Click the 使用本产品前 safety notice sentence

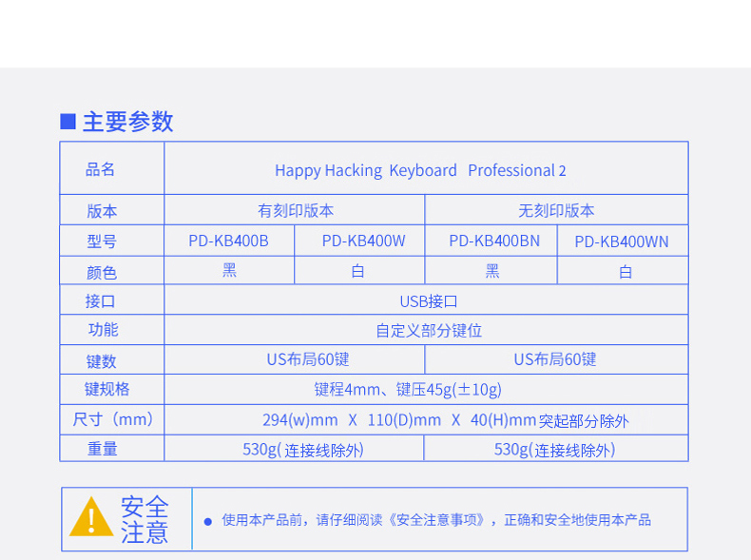coord(436,520)
